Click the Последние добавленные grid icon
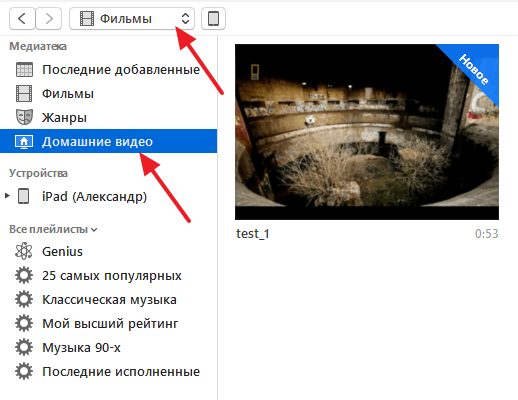Image resolution: width=518 pixels, height=400 pixels. click(x=24, y=70)
